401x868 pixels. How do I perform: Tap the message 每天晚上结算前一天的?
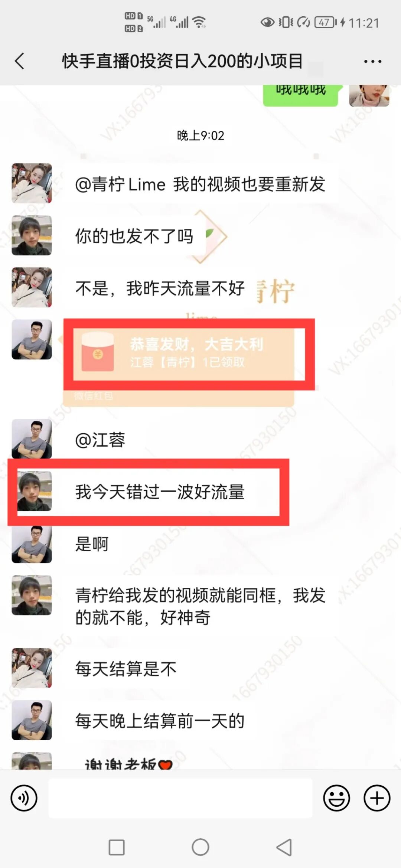click(x=160, y=721)
